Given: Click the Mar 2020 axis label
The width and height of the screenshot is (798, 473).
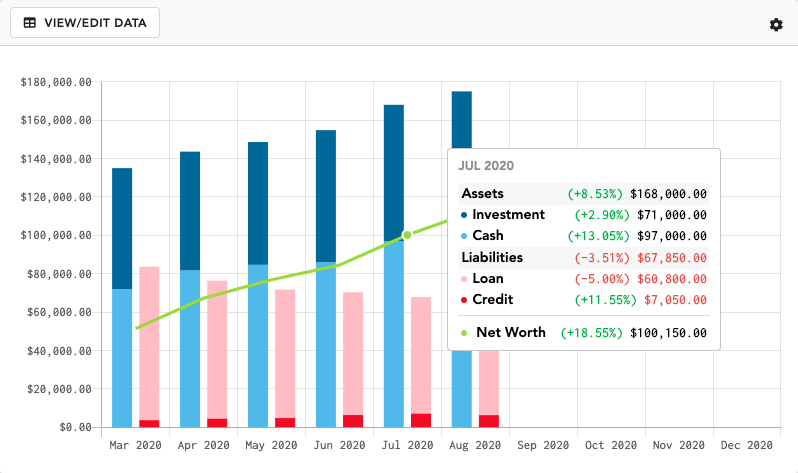Looking at the screenshot, I should (x=135, y=445).
